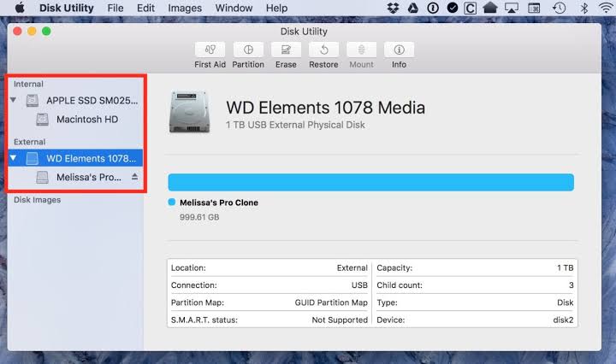Open the Images menu

(x=185, y=8)
